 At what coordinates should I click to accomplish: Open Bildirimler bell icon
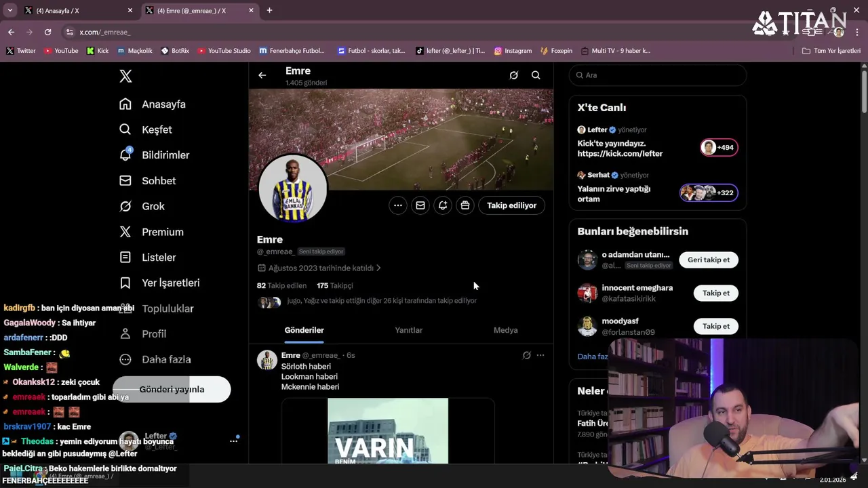(x=125, y=155)
